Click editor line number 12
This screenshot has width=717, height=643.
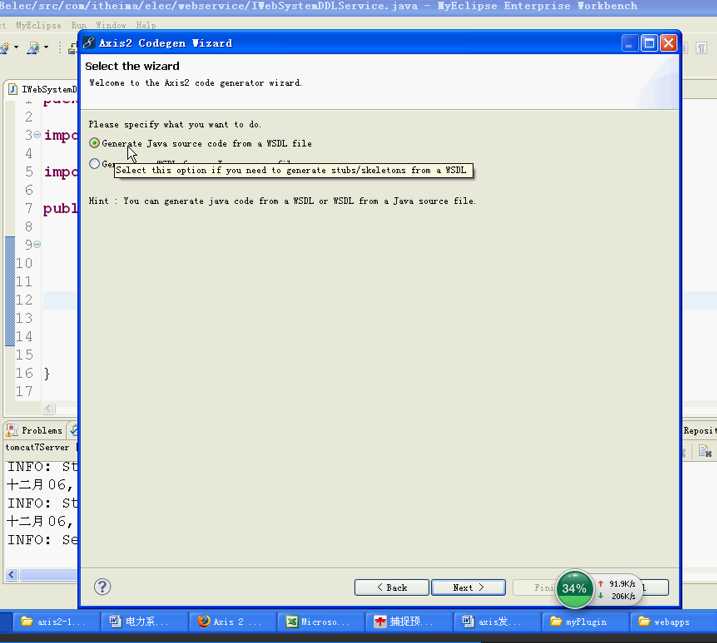coord(24,300)
